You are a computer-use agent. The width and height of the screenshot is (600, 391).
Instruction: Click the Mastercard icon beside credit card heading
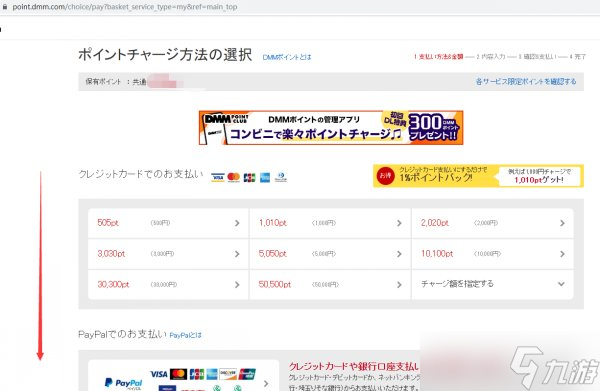(233, 177)
